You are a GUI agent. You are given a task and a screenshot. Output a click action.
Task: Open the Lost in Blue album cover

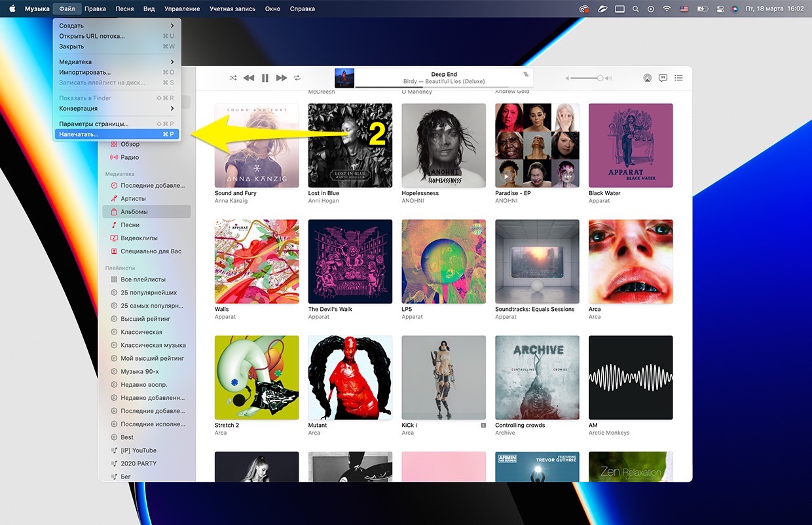[x=350, y=145]
